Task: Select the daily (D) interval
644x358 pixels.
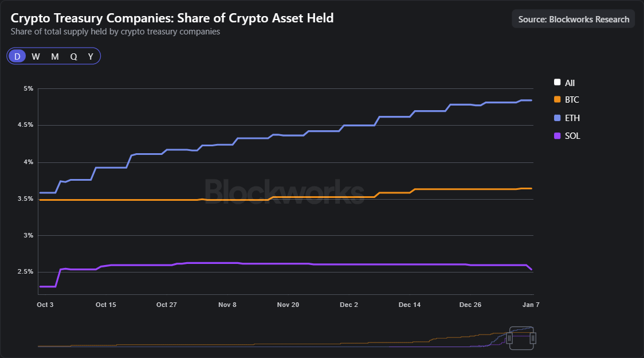Action: 17,56
